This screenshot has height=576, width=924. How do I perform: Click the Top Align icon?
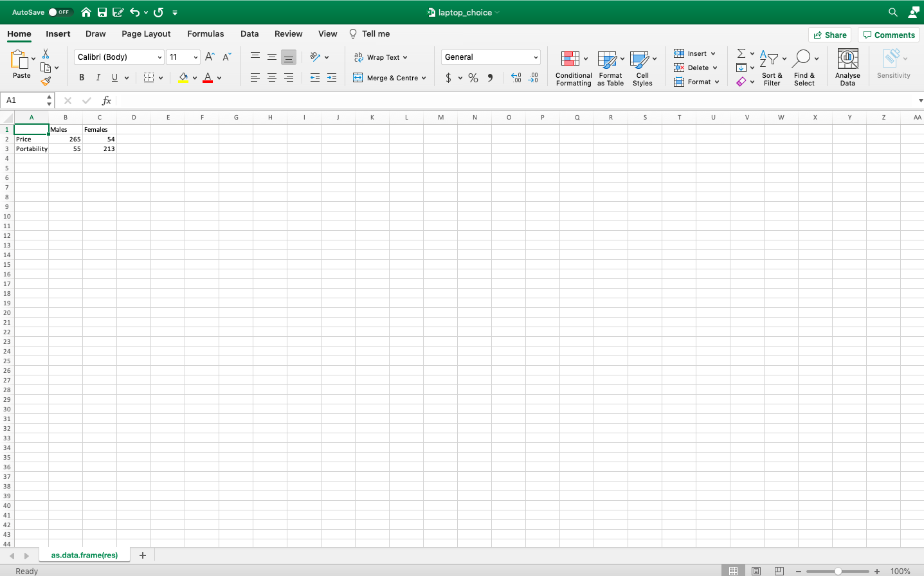click(x=255, y=57)
